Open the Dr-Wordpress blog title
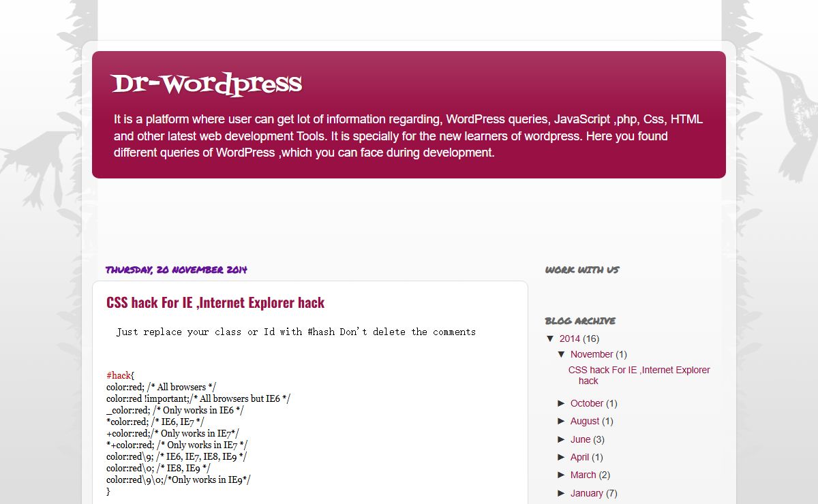Image resolution: width=818 pixels, height=504 pixels. pos(207,84)
